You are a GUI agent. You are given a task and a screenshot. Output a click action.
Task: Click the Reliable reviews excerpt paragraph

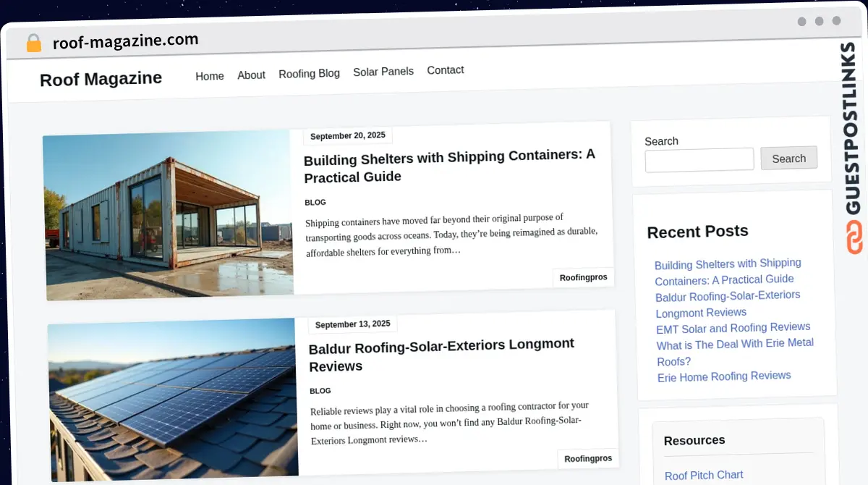click(x=450, y=423)
